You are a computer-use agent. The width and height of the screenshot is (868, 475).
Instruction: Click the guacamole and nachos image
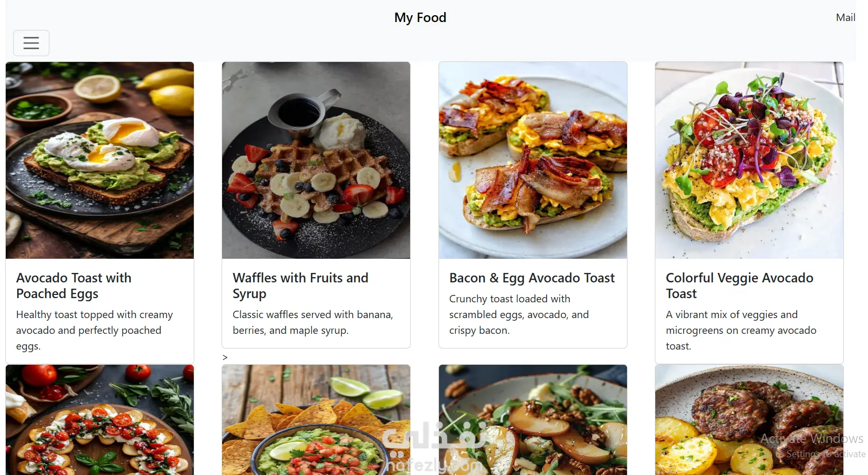[x=316, y=420]
